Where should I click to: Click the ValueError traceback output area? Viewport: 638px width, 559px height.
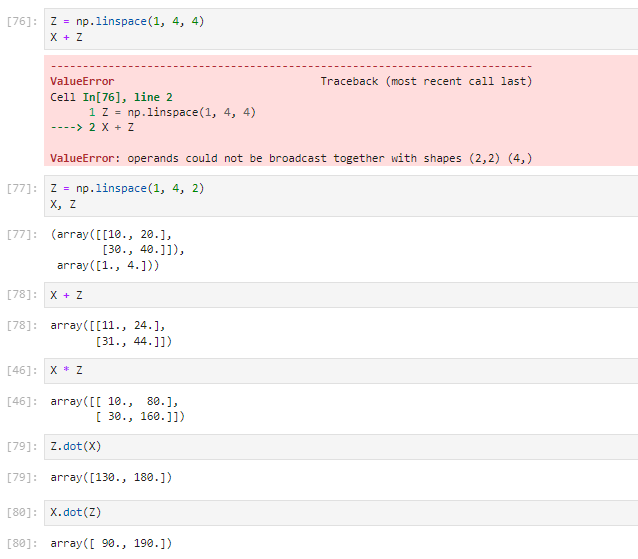(x=341, y=111)
